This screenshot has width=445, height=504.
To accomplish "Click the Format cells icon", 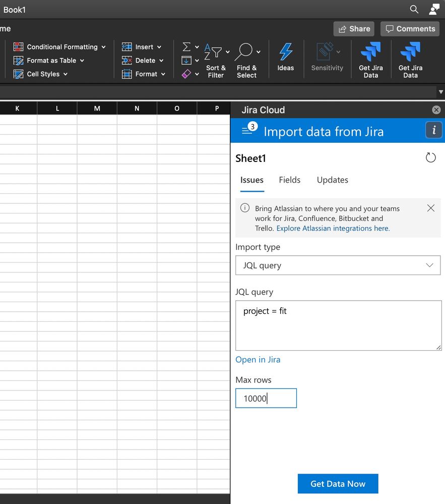I will pyautogui.click(x=127, y=74).
